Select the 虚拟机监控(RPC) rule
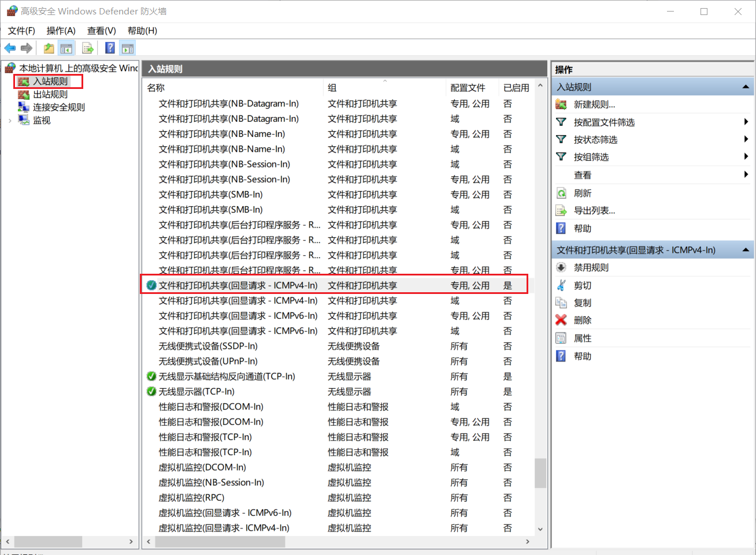The width and height of the screenshot is (756, 555). click(338, 497)
